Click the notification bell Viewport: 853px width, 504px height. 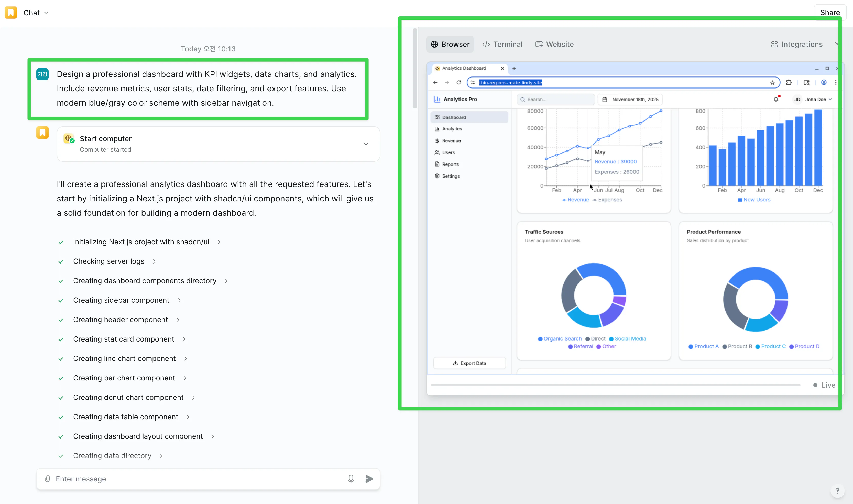point(776,99)
